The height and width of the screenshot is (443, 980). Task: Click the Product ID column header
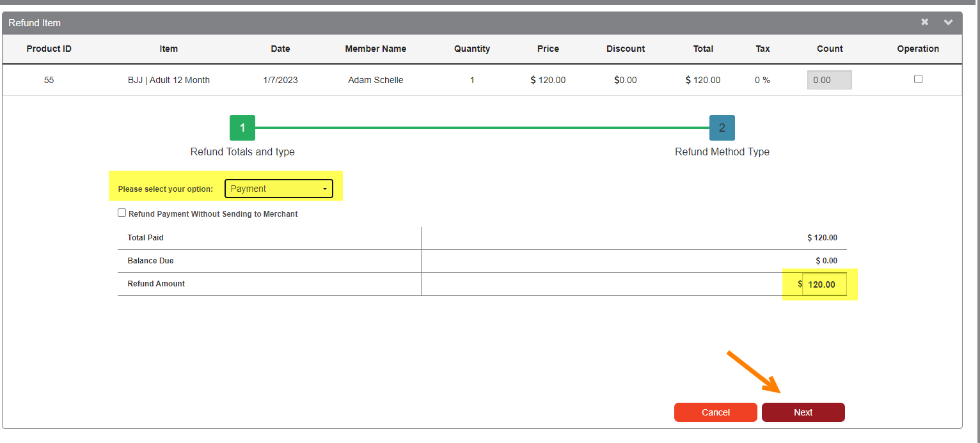(x=49, y=49)
